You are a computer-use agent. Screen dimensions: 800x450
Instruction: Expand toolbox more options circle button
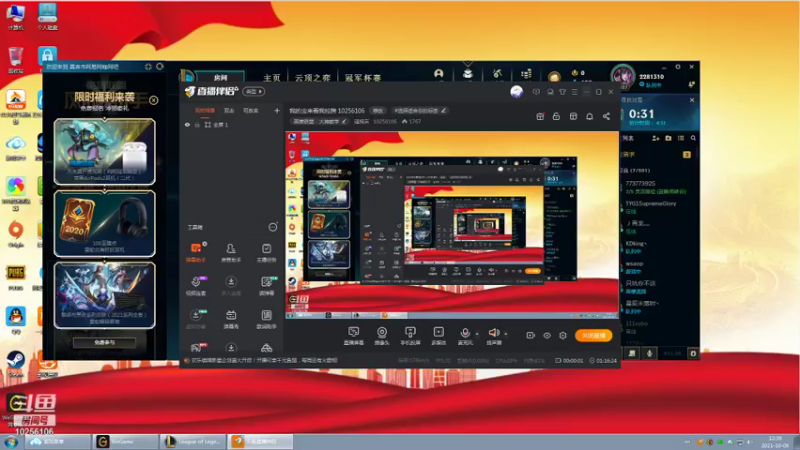click(273, 227)
